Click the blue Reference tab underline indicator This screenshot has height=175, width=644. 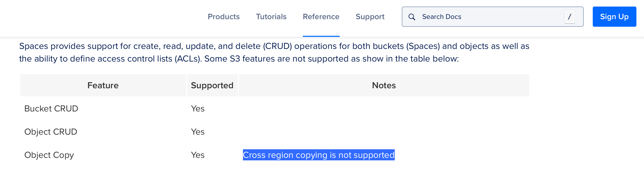[x=321, y=37]
